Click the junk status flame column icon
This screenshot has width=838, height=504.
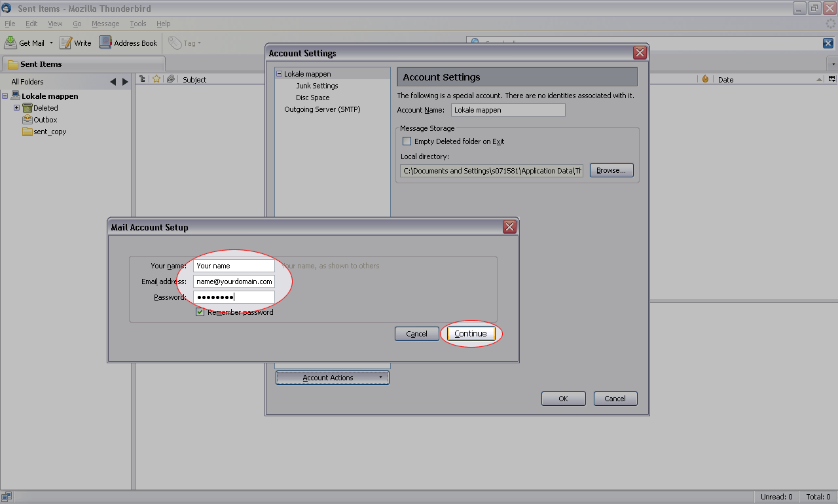point(705,79)
